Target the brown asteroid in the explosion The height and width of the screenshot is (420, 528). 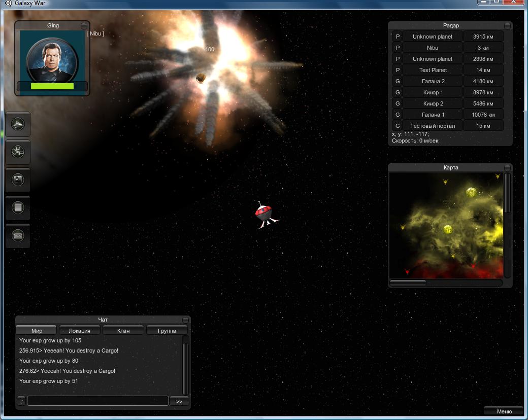[201, 78]
